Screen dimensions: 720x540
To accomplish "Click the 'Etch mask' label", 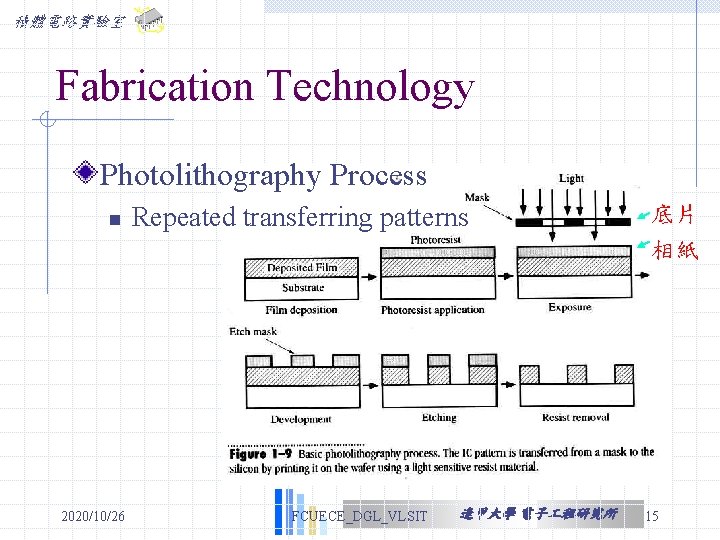I will point(253,331).
